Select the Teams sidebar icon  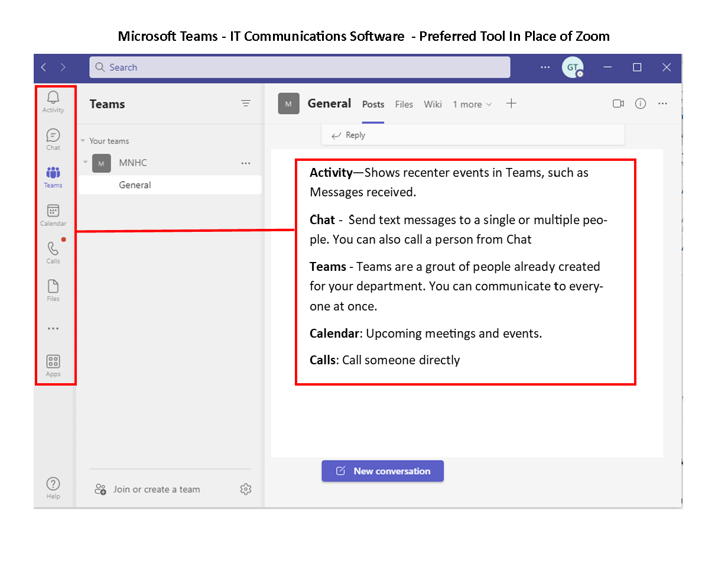coord(53,177)
